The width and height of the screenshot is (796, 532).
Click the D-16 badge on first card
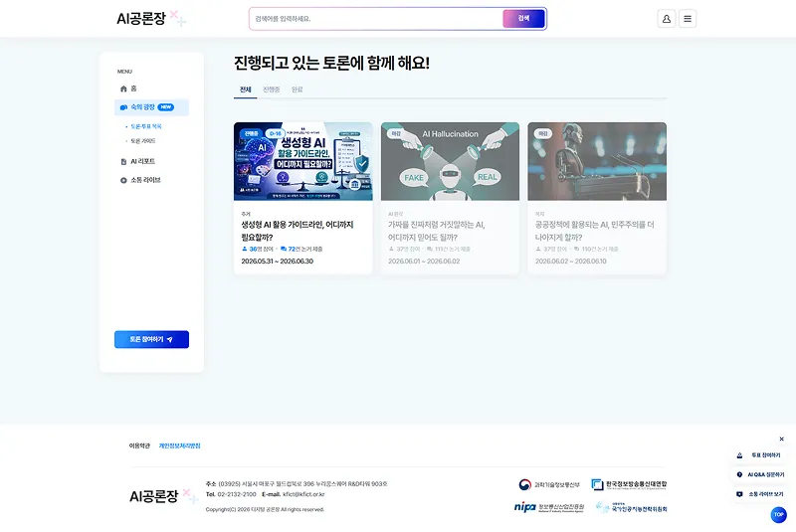(276, 133)
